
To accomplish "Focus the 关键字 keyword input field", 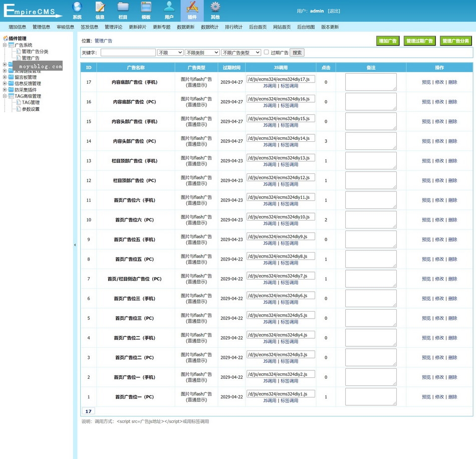I will pos(128,53).
